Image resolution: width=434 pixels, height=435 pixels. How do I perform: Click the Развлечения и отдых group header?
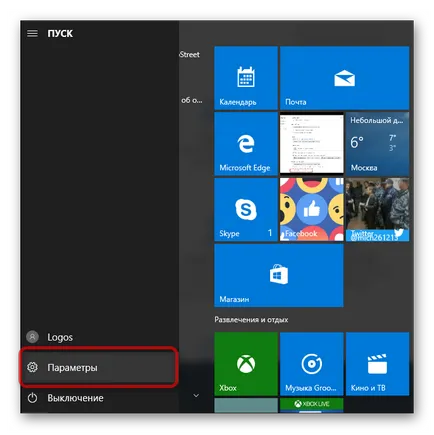pyautogui.click(x=251, y=320)
